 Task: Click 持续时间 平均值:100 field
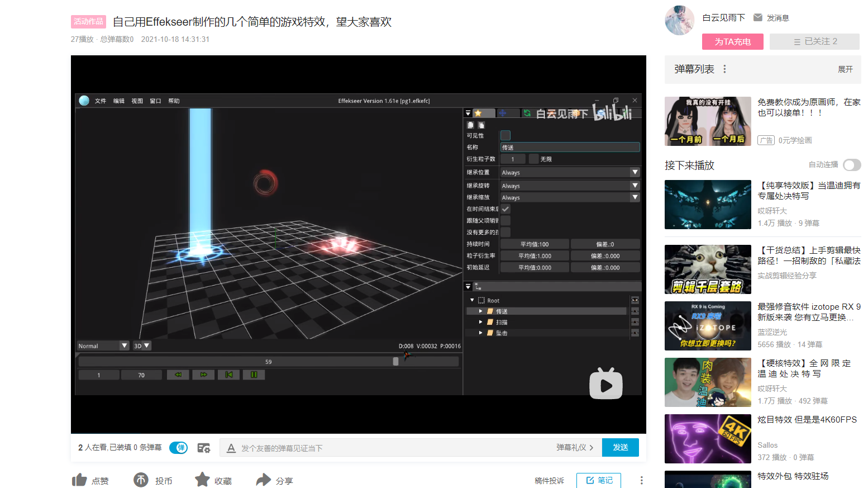coord(535,244)
